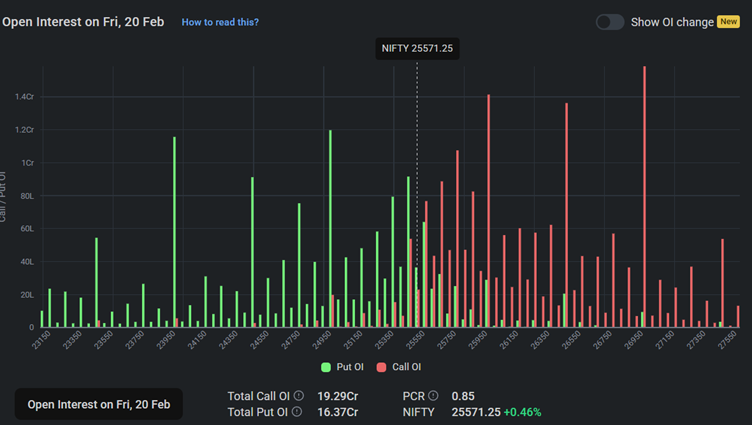This screenshot has height=425, width=752.
Task: Enable the Show OI change switch
Action: tap(610, 22)
